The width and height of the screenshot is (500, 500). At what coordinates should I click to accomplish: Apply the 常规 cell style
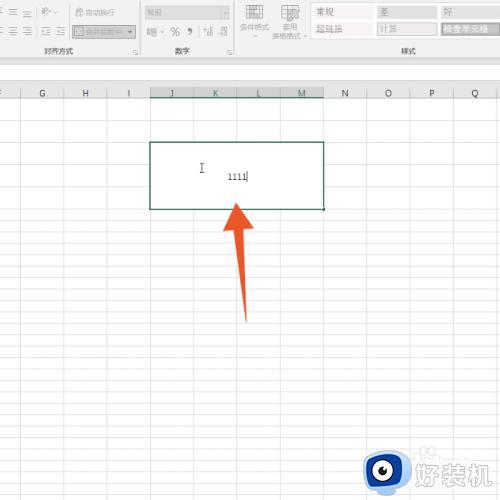[x=343, y=12]
